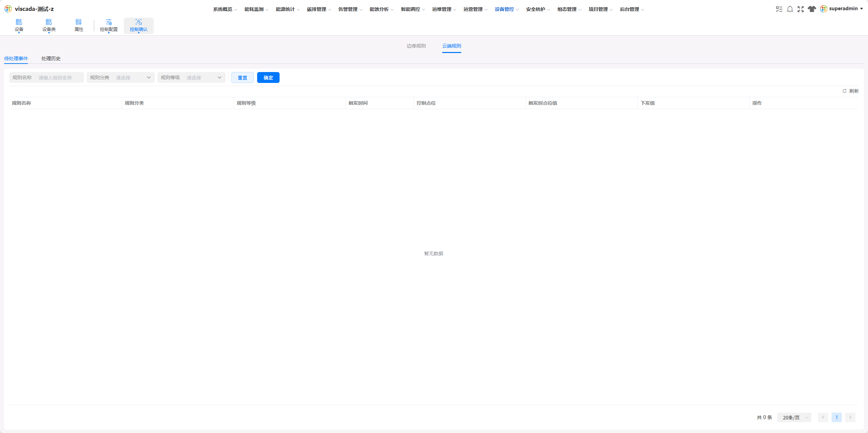Click the viscada logo icon

pyautogui.click(x=8, y=9)
